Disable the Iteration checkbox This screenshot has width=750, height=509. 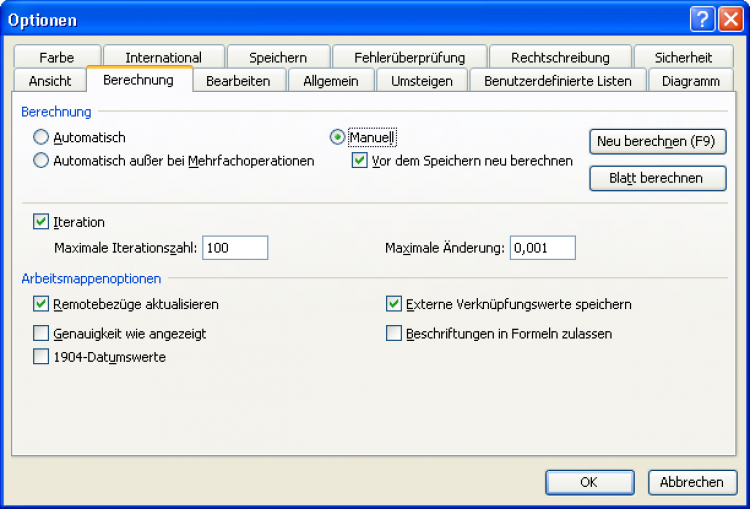(x=41, y=222)
